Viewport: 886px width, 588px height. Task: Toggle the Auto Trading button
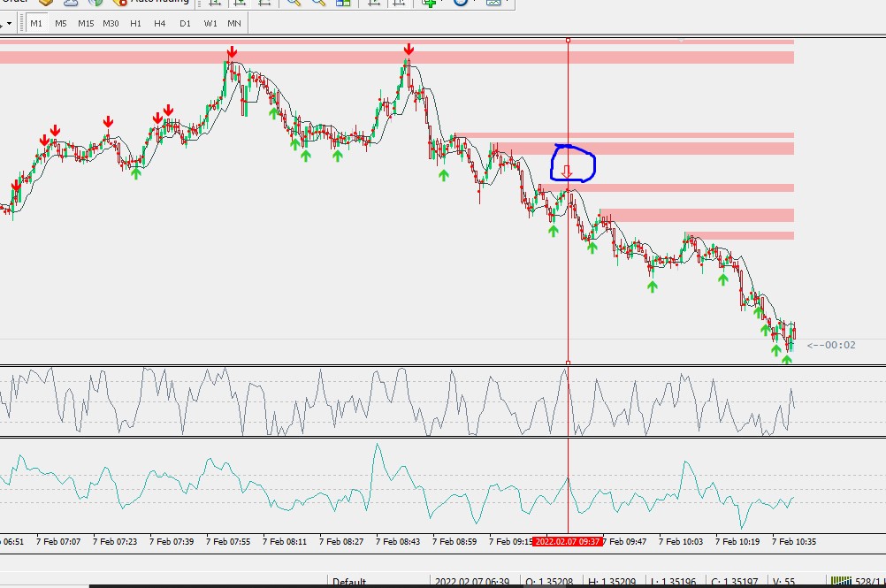(x=153, y=3)
